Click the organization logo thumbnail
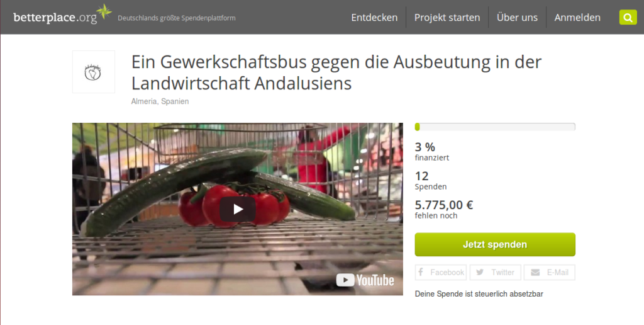 (94, 72)
